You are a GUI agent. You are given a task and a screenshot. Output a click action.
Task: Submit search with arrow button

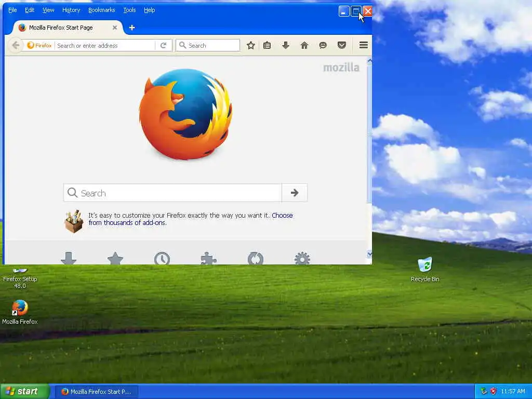click(x=295, y=193)
